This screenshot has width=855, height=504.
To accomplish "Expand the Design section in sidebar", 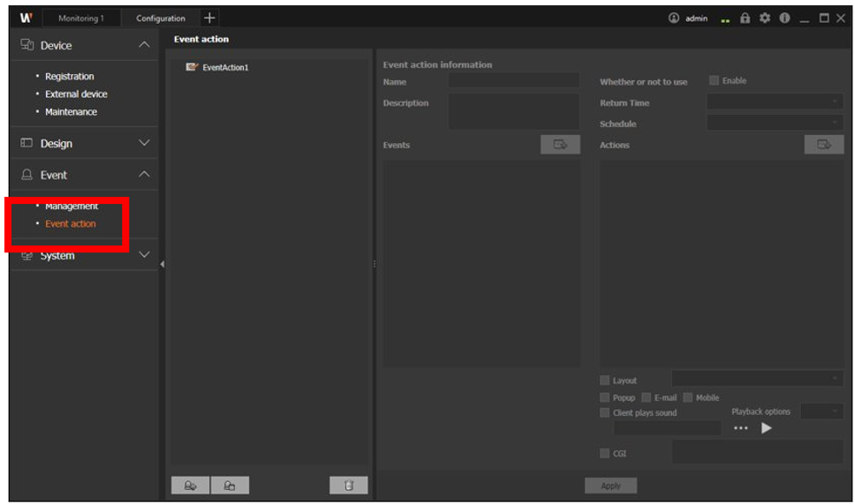I will point(84,143).
